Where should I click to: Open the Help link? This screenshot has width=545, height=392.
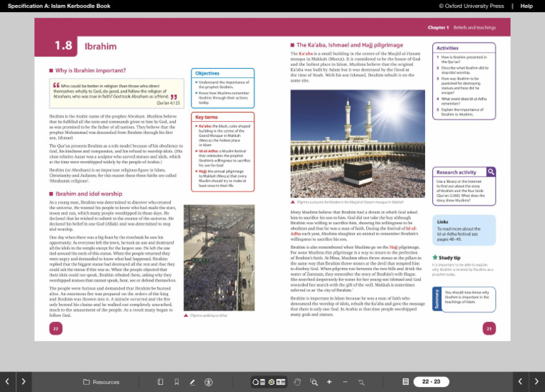527,6
